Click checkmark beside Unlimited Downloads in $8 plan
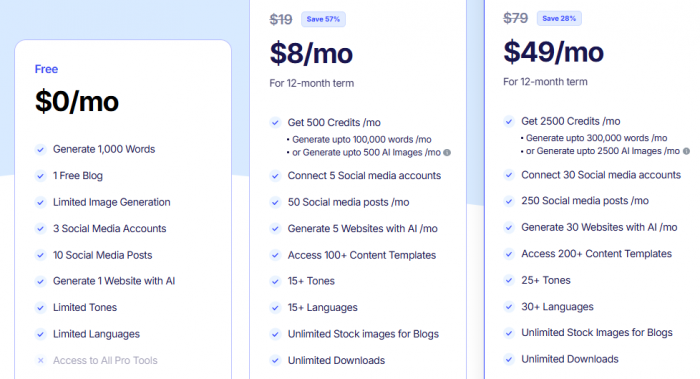The height and width of the screenshot is (379, 700). click(275, 360)
